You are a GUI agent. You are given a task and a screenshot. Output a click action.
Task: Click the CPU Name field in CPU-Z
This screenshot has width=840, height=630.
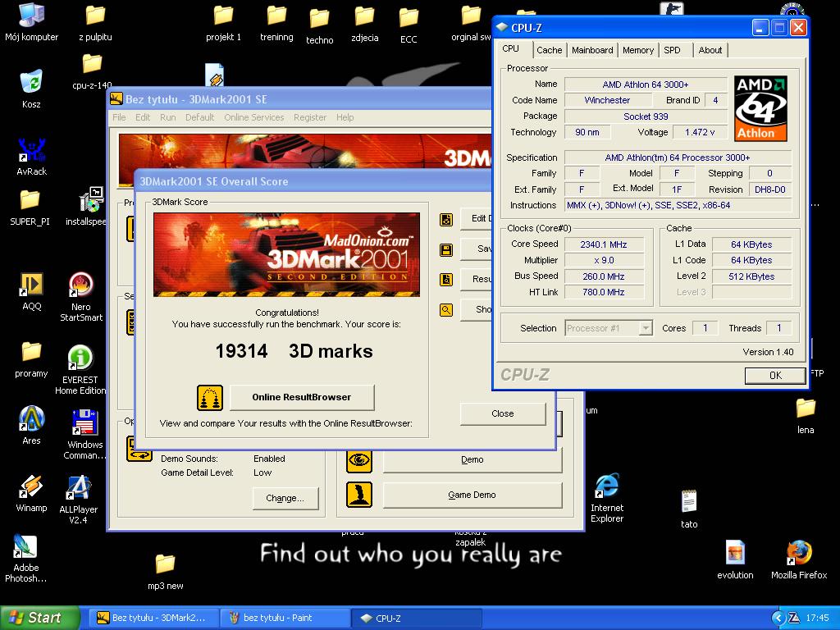pos(645,84)
